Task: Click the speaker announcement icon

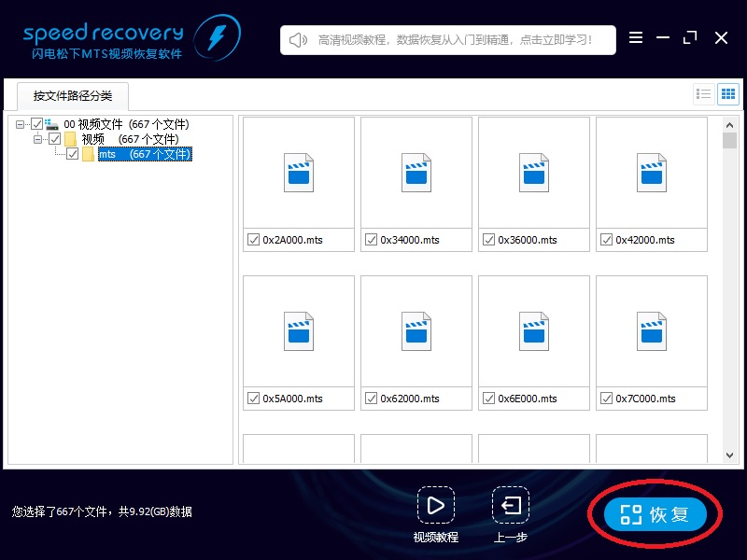Action: tap(298, 40)
